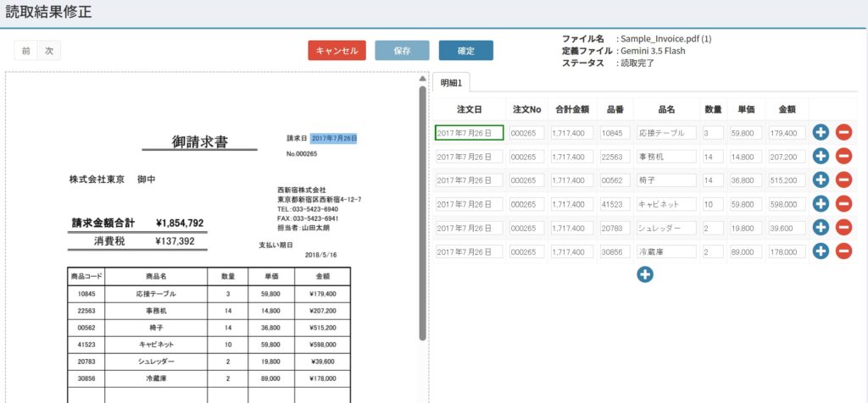Click 2018/5/16 payment date in preview
This screenshot has height=403, width=868.
click(320, 256)
